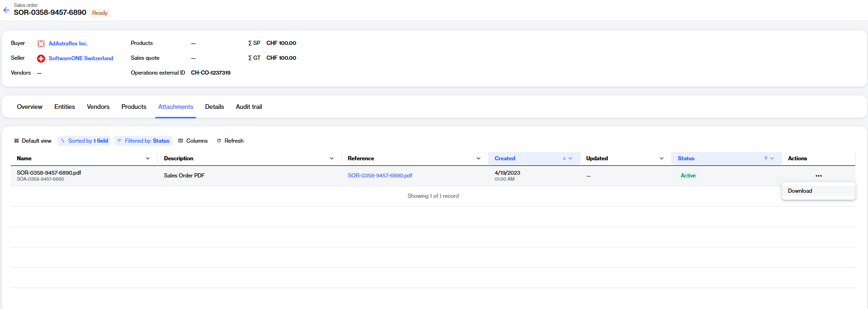Expand the Updated column dropdown chevron
Screen dimensions: 868x309
point(661,158)
